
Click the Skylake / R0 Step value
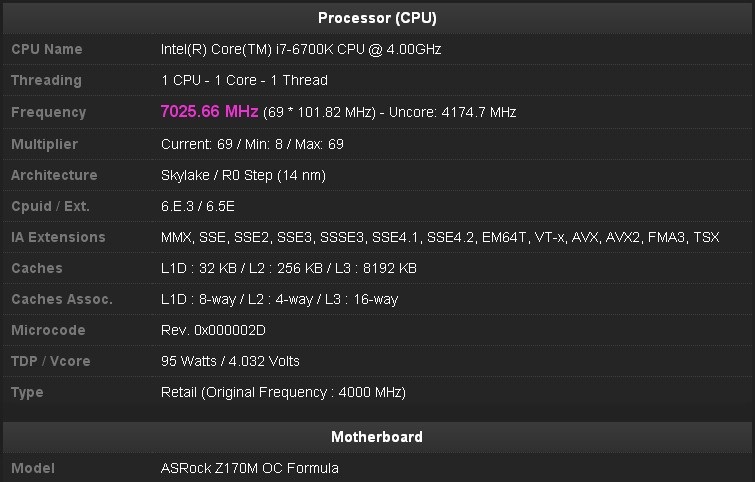coord(243,175)
